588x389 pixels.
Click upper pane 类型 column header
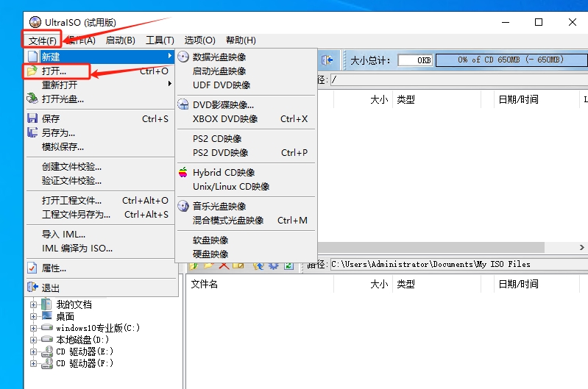point(436,99)
